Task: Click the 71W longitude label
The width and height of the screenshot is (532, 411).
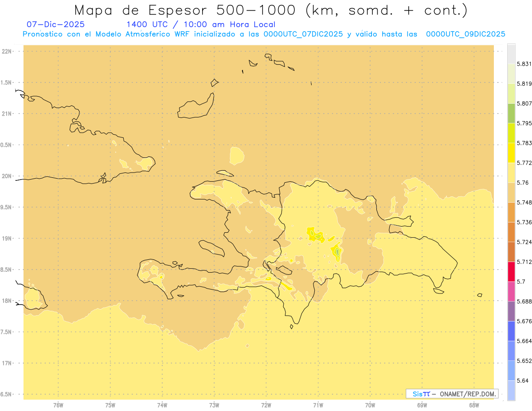Action: tap(318, 405)
